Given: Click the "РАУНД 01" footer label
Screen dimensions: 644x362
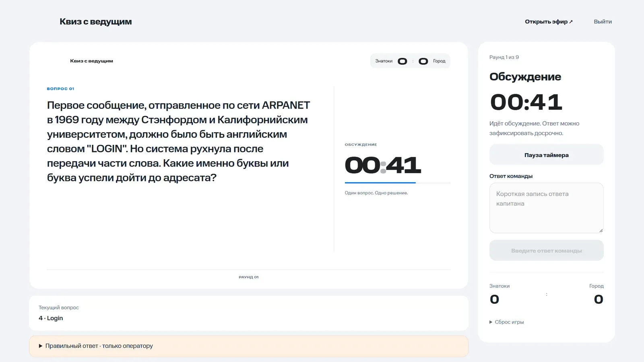Looking at the screenshot, I should pos(249,277).
